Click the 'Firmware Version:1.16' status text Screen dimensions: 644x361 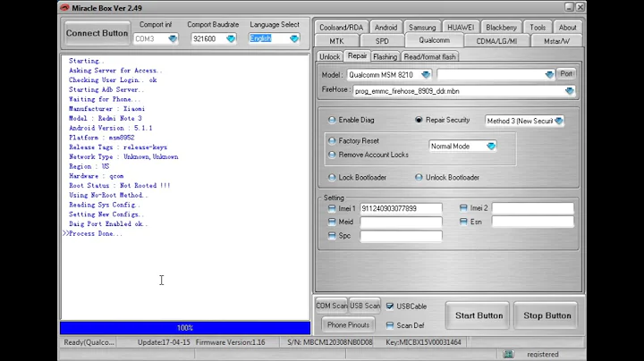coord(230,342)
